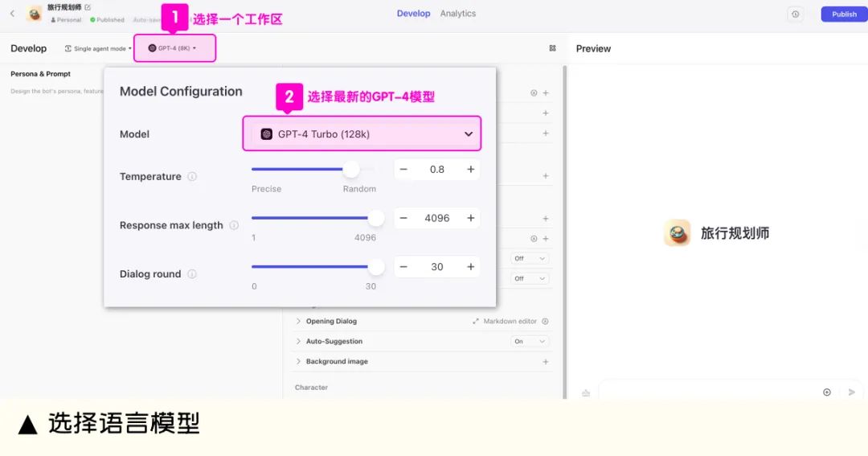Decrease Temperature with the minus button
Viewport: 868px width, 456px height.
[x=403, y=170]
